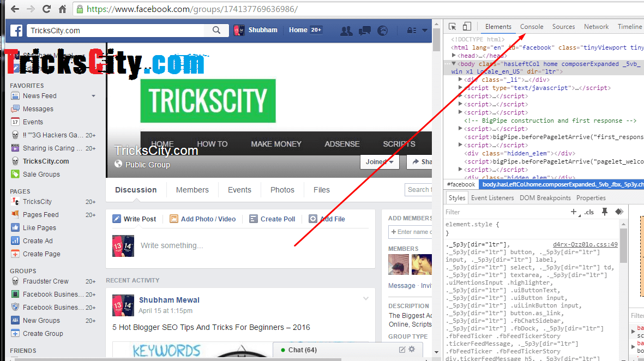Viewport: 644px width, 361px height.
Task: Open the Fraudster Crew group
Action: coord(46,281)
